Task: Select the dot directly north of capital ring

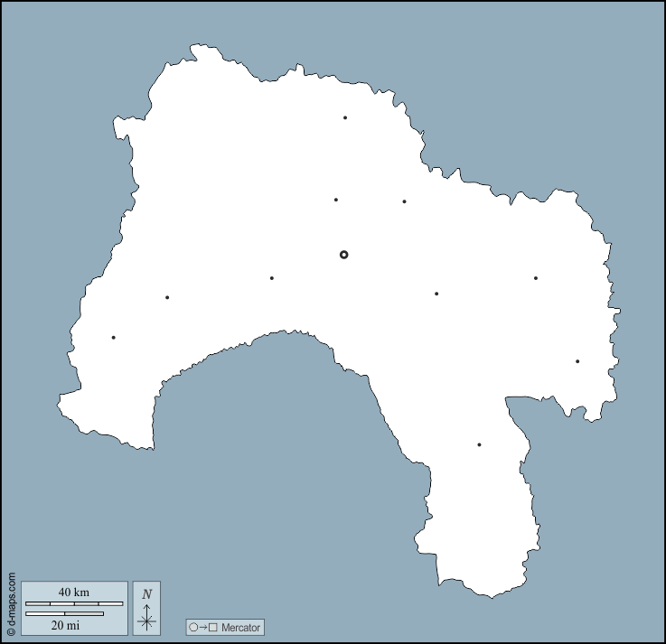Action: [335, 200]
